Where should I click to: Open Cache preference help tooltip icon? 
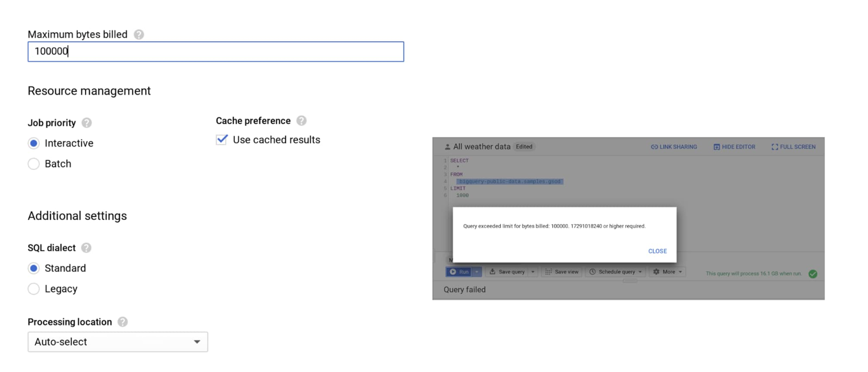302,121
